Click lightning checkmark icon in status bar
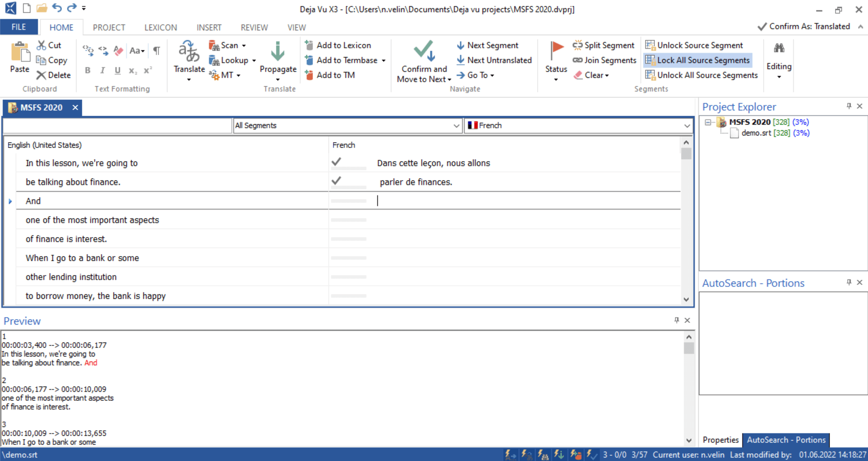The height and width of the screenshot is (461, 868). 592,455
